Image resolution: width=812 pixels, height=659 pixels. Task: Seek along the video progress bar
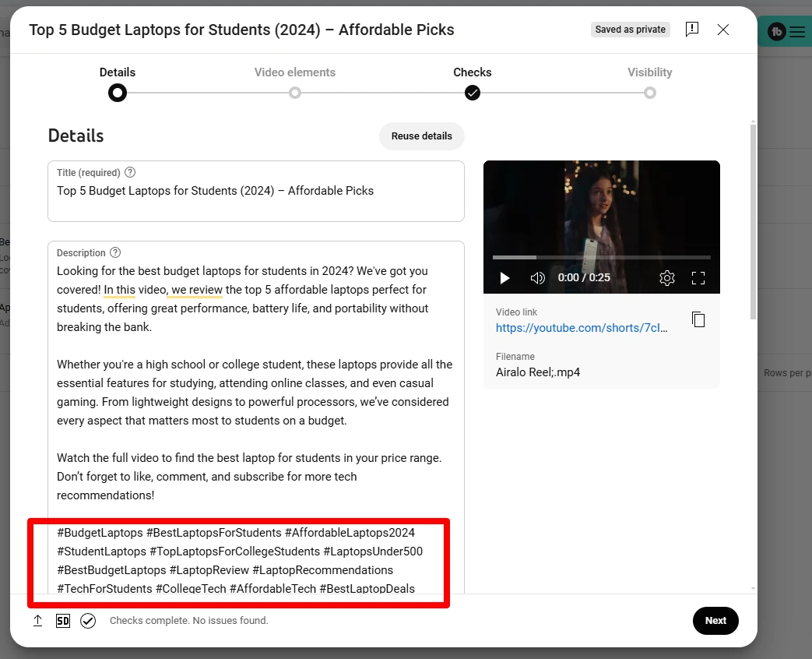click(601, 257)
